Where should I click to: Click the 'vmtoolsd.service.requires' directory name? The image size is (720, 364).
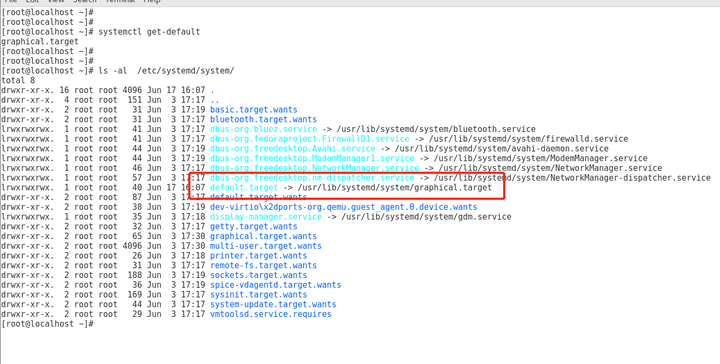pos(270,314)
